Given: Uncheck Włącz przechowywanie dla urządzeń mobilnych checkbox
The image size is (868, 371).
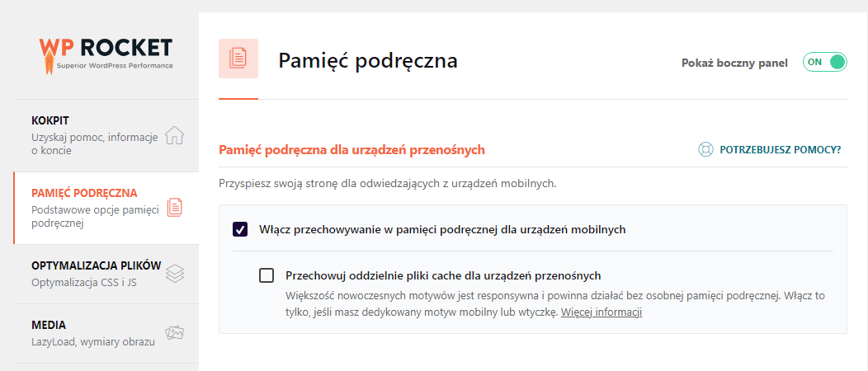Looking at the screenshot, I should coord(240,229).
